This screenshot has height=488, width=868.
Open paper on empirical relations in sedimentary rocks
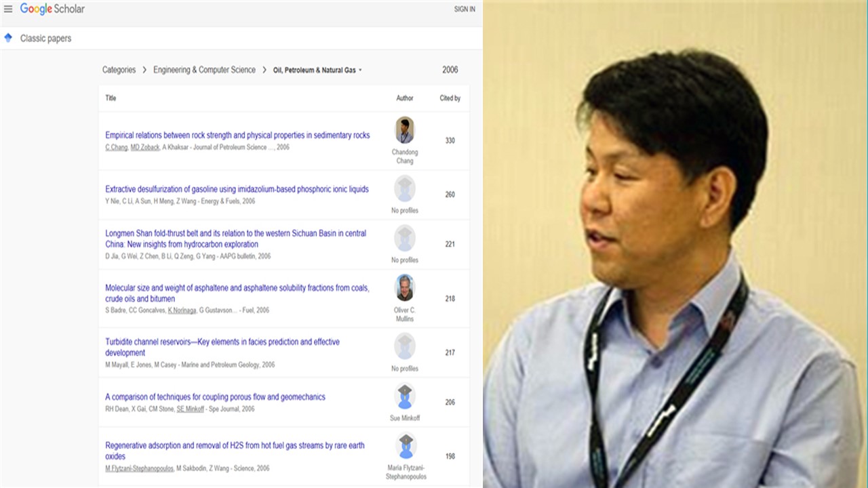[237, 135]
